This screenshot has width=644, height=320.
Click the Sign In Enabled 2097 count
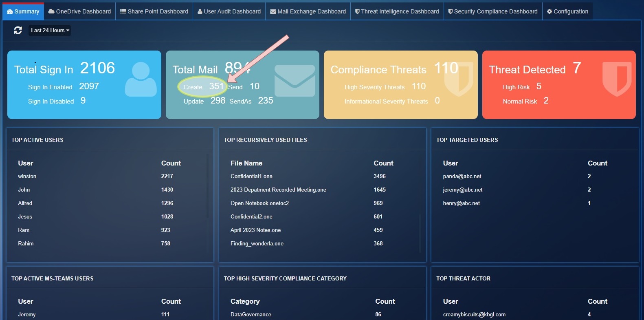89,86
